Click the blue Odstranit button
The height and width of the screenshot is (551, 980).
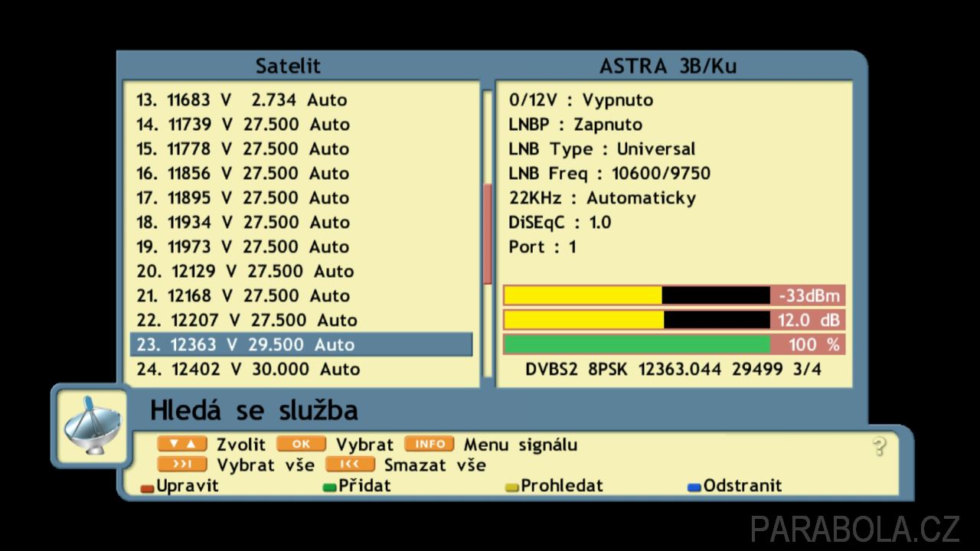735,486
